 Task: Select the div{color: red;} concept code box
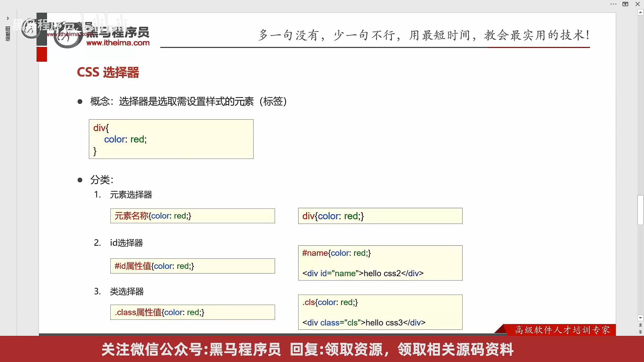[171, 139]
